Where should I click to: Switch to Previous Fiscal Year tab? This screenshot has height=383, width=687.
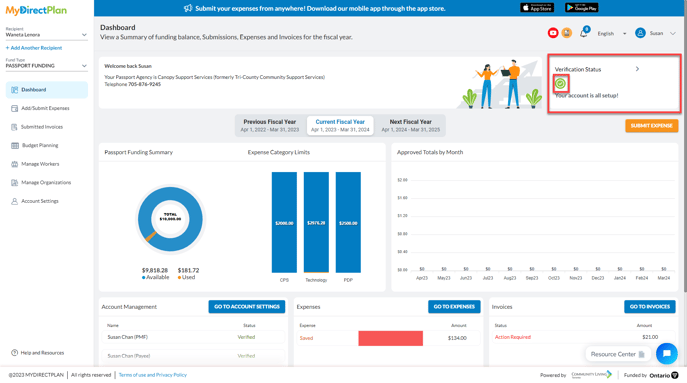pyautogui.click(x=270, y=125)
